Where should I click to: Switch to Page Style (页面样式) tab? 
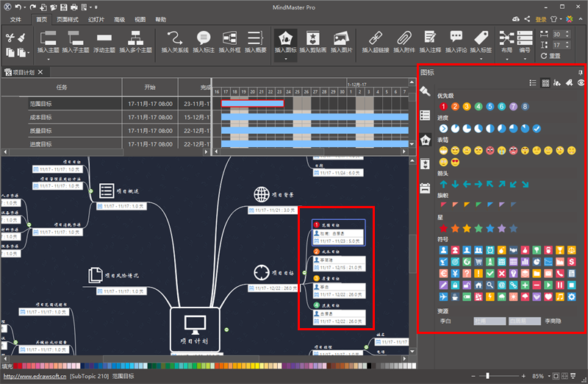pos(68,20)
